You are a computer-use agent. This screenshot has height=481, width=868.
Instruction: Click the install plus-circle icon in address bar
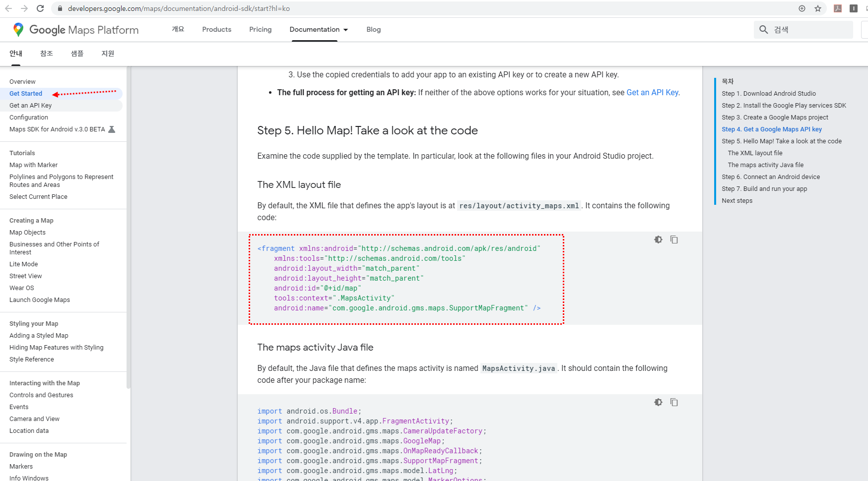802,8
